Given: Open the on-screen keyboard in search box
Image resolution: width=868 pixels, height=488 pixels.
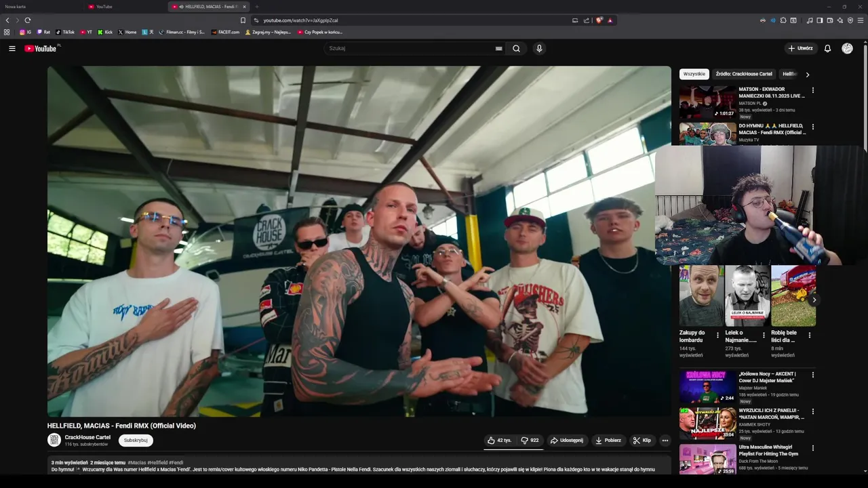Looking at the screenshot, I should pos(498,49).
